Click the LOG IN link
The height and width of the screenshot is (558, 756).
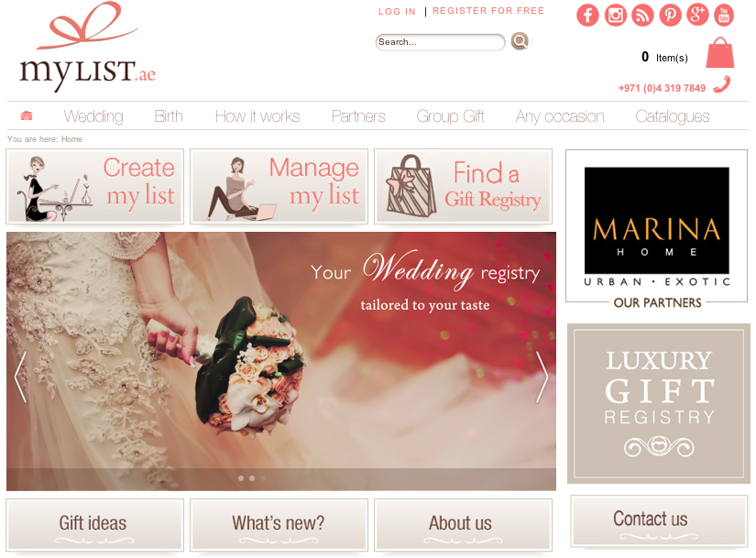397,12
